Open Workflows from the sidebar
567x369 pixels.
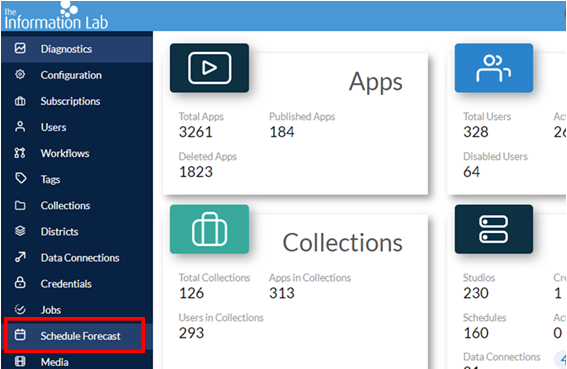pyautogui.click(x=77, y=153)
